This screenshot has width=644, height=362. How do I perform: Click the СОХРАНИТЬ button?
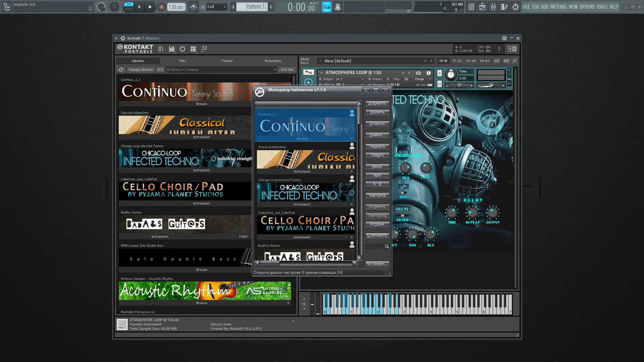click(377, 236)
